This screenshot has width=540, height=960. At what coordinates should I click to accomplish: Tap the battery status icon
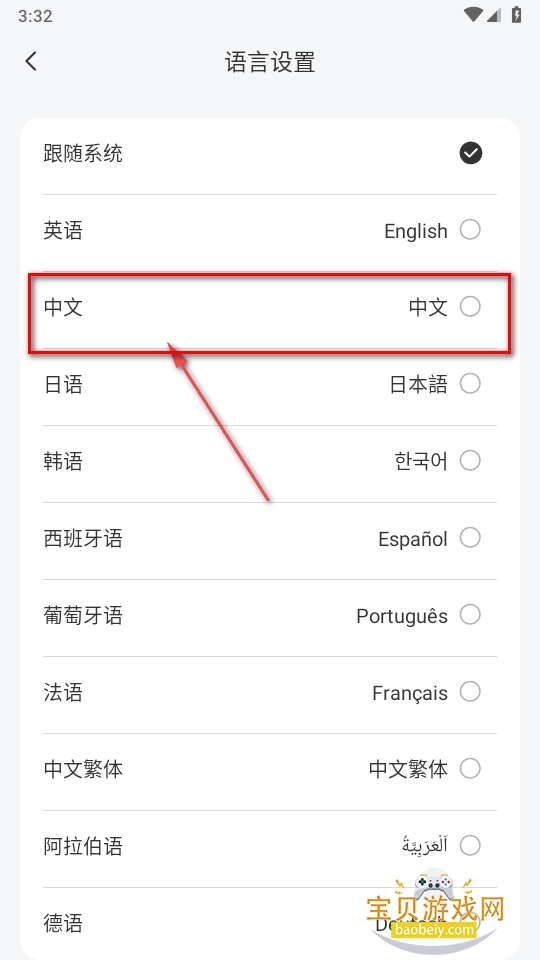pos(517,15)
